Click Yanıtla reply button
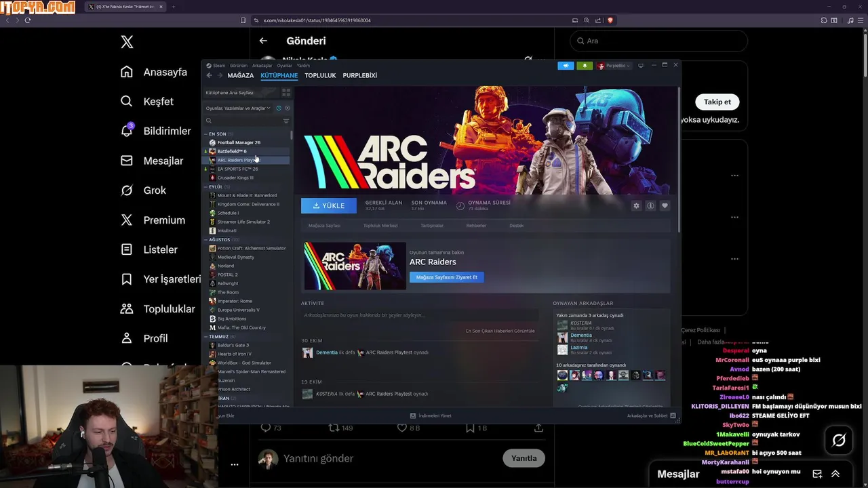 pyautogui.click(x=524, y=458)
